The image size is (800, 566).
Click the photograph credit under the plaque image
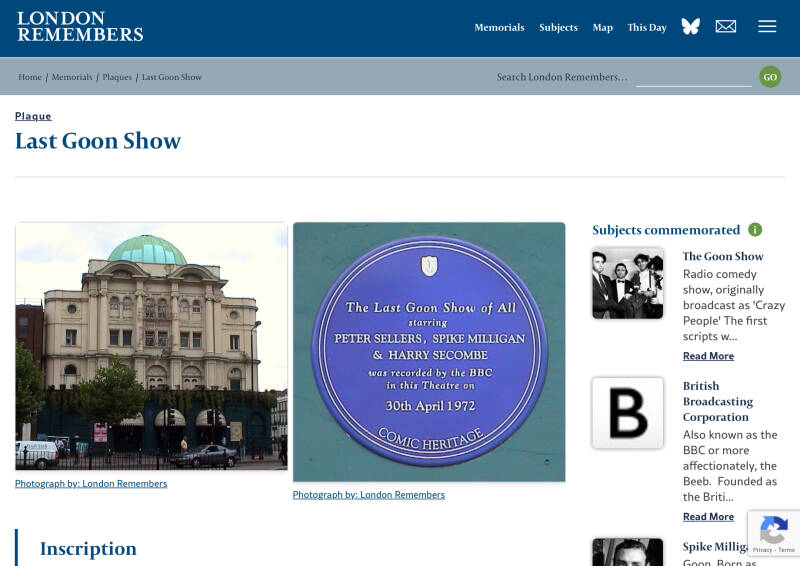click(x=368, y=495)
